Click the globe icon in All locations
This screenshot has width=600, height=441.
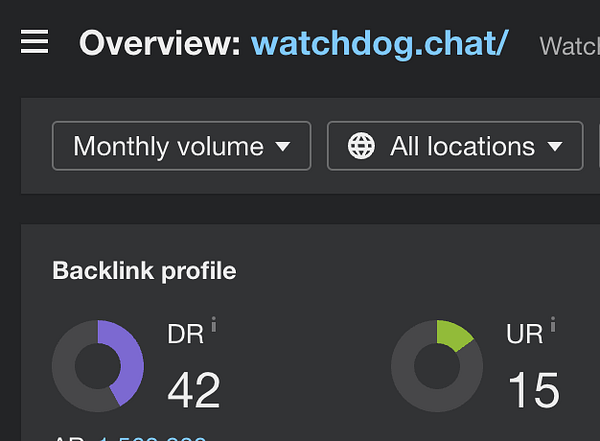[x=361, y=146]
